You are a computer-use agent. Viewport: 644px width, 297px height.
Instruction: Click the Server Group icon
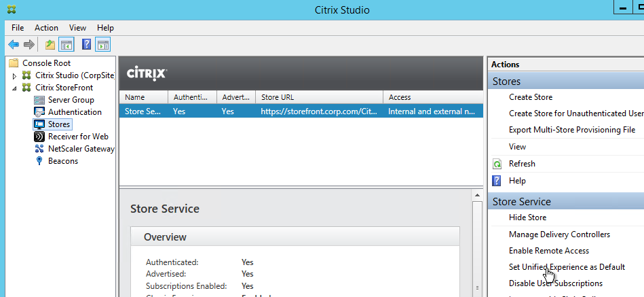point(39,100)
